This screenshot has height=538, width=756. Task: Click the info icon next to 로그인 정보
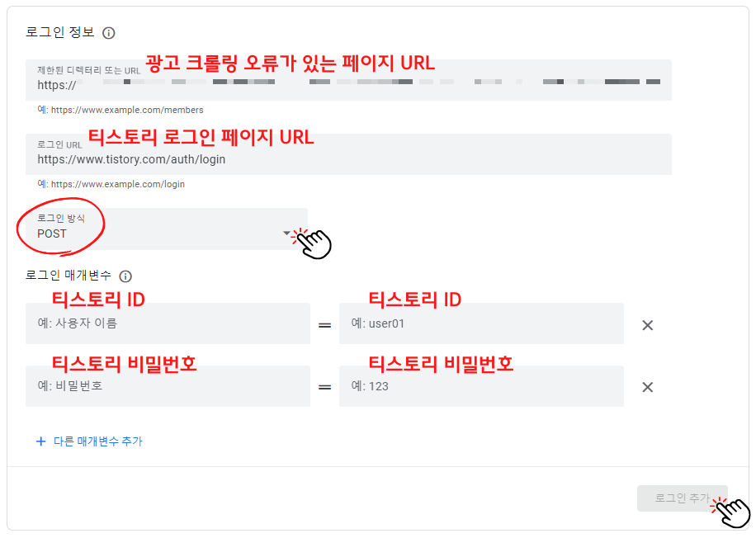pyautogui.click(x=108, y=33)
